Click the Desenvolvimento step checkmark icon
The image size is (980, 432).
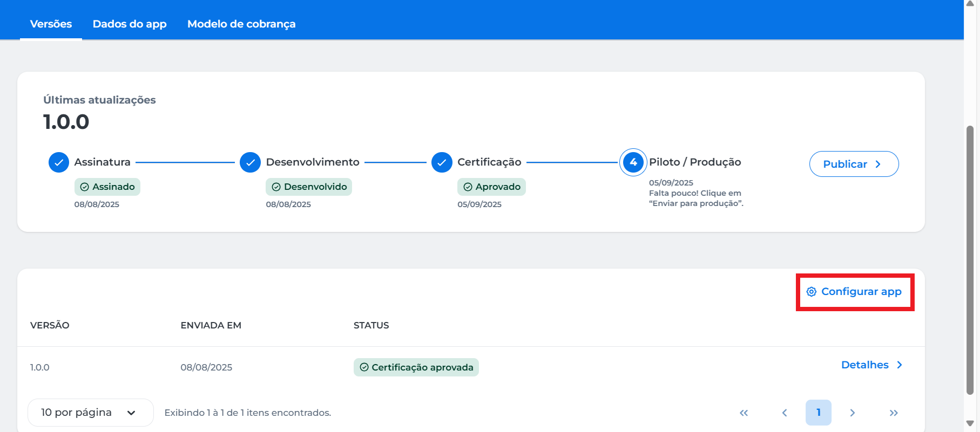(x=250, y=162)
